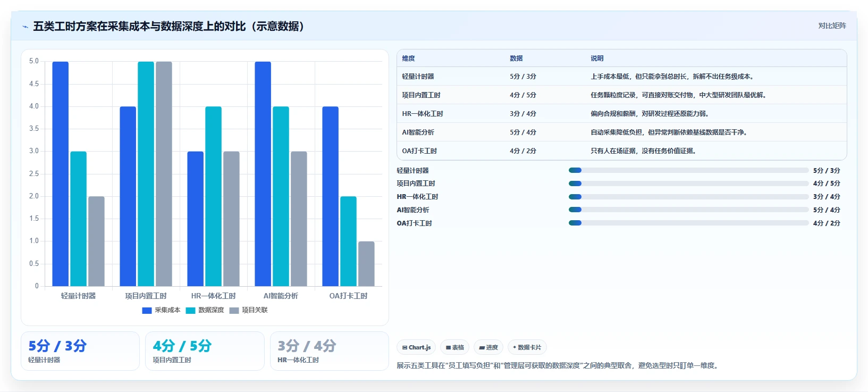Click the 任务颗粒度记录 description text
This screenshot has height=392, width=868.
point(678,95)
